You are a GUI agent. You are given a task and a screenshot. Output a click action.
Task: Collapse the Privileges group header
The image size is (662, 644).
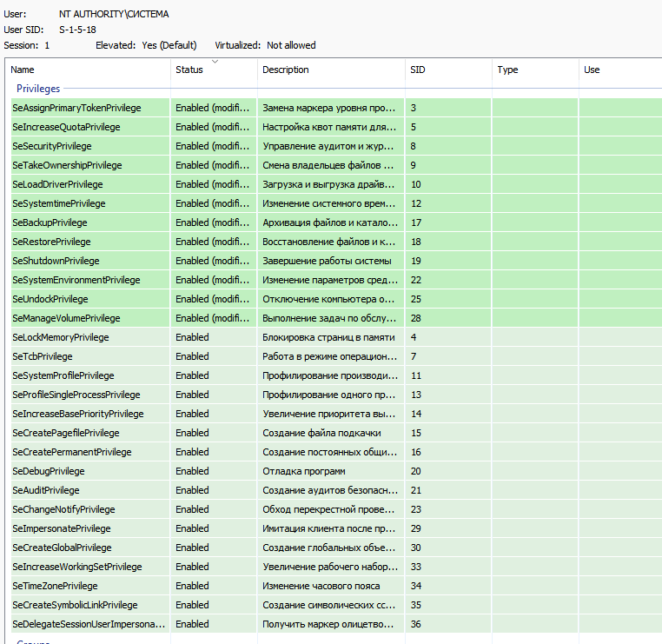click(x=38, y=89)
